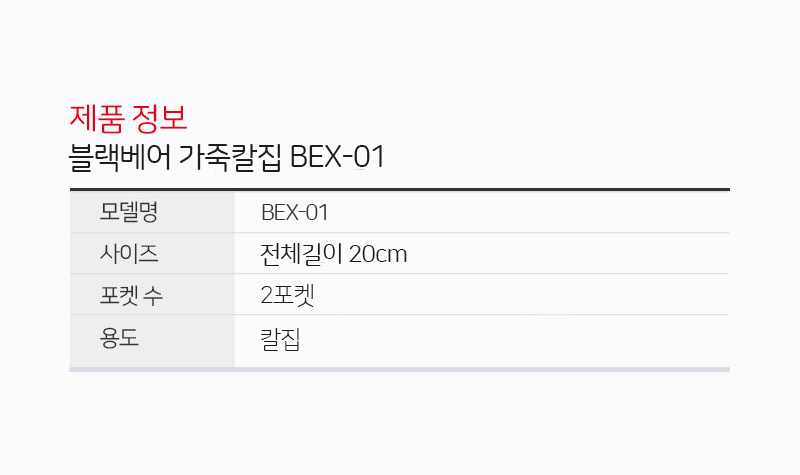The height and width of the screenshot is (475, 800).
Task: Click the 포켓 수 label cell
Action: click(152, 294)
